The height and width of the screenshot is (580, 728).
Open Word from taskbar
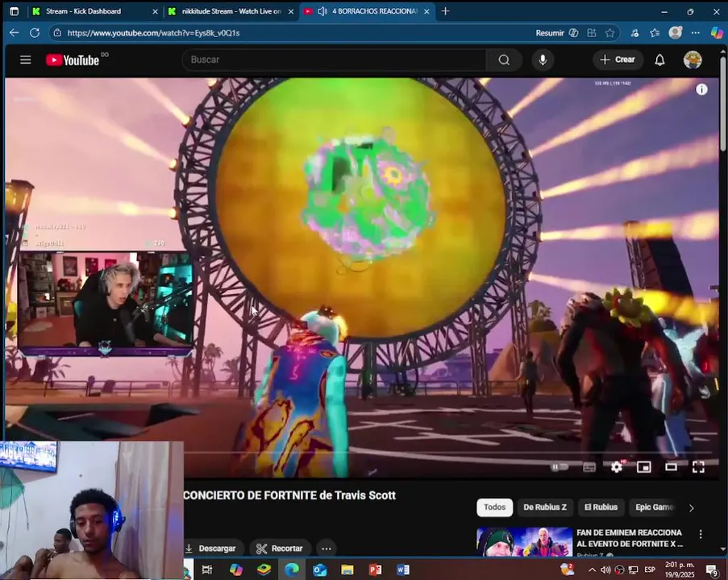403,570
